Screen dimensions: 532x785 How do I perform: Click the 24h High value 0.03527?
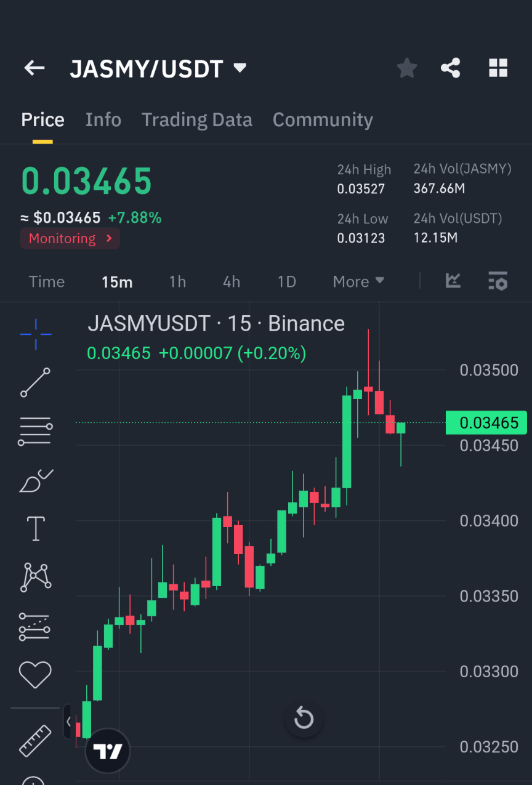pos(361,189)
